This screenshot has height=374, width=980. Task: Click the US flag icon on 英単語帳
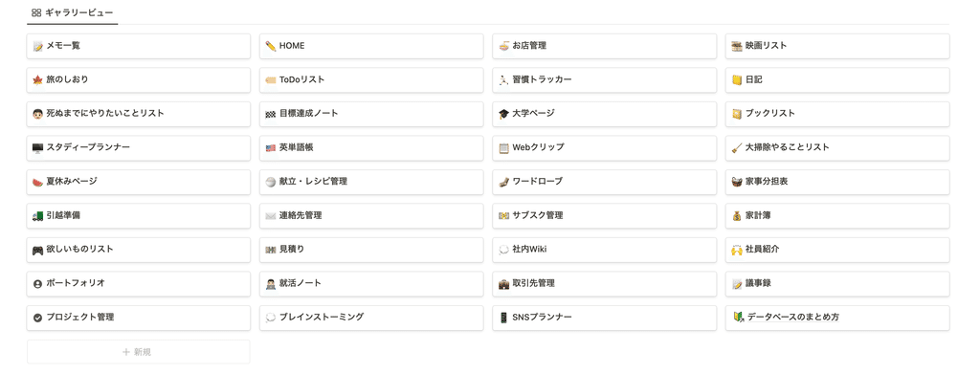(271, 148)
